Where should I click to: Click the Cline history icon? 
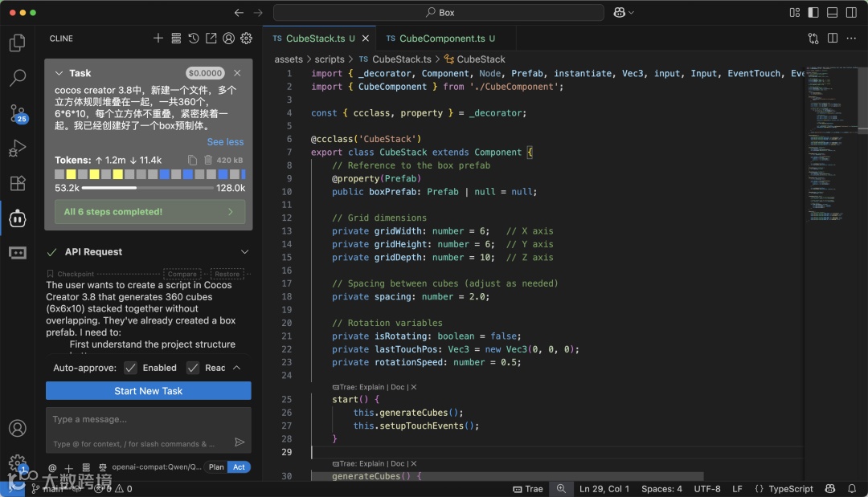[194, 39]
